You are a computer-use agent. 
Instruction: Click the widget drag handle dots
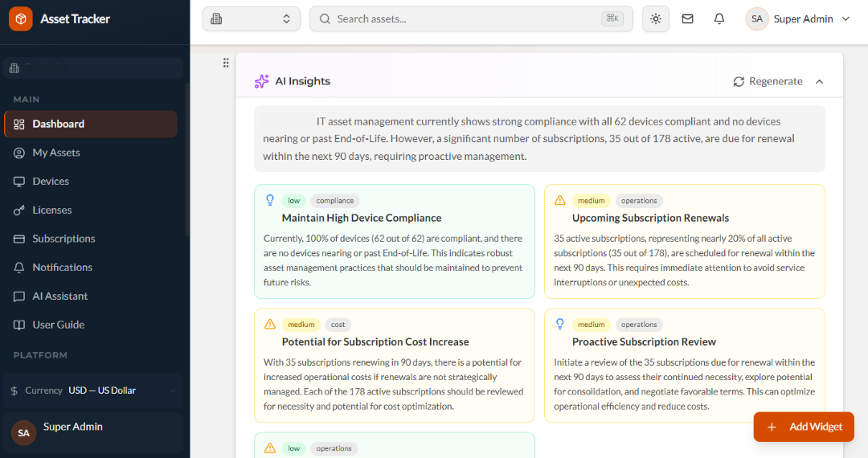(x=226, y=63)
